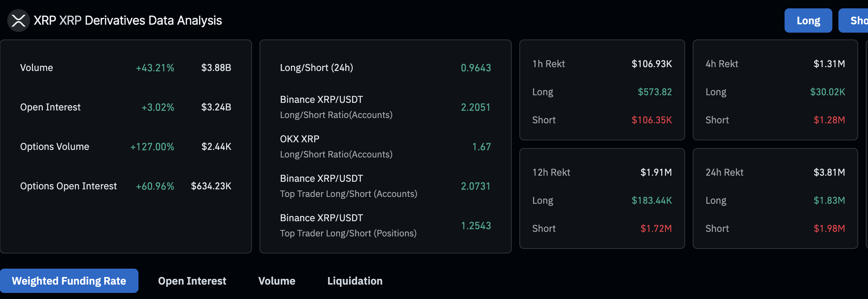The height and width of the screenshot is (299, 868).
Task: Select the Weighted Funding Rate tab
Action: 69,281
